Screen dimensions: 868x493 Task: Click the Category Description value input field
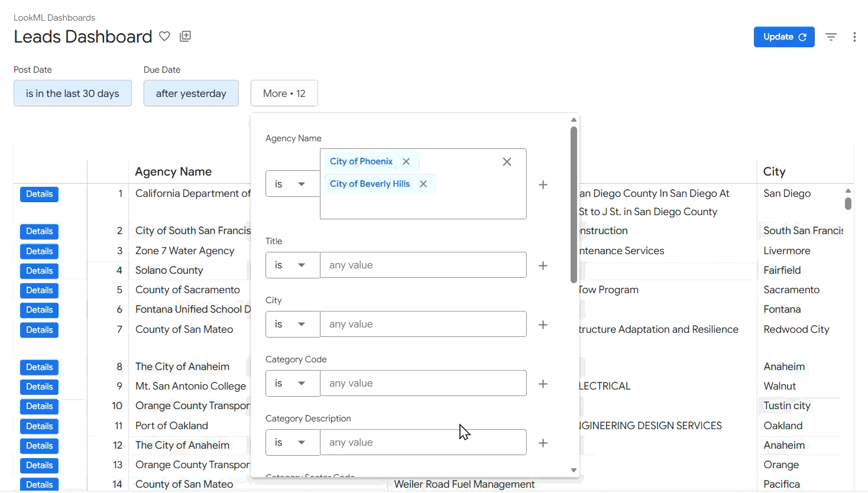(423, 442)
